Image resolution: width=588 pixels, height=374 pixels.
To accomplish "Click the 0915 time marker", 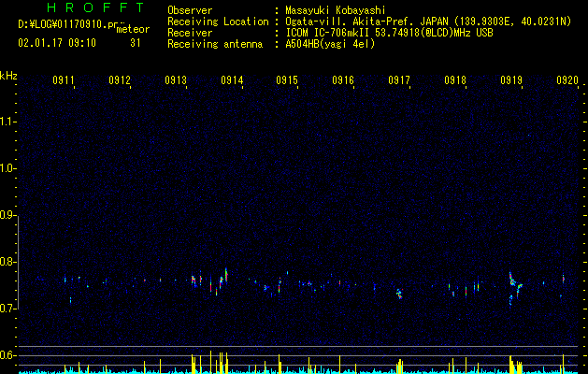I will click(287, 79).
